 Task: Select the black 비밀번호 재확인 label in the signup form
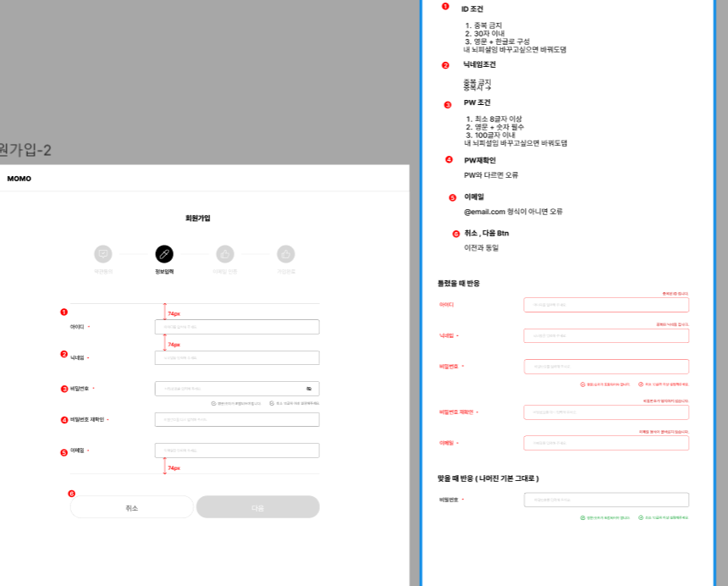point(87,420)
